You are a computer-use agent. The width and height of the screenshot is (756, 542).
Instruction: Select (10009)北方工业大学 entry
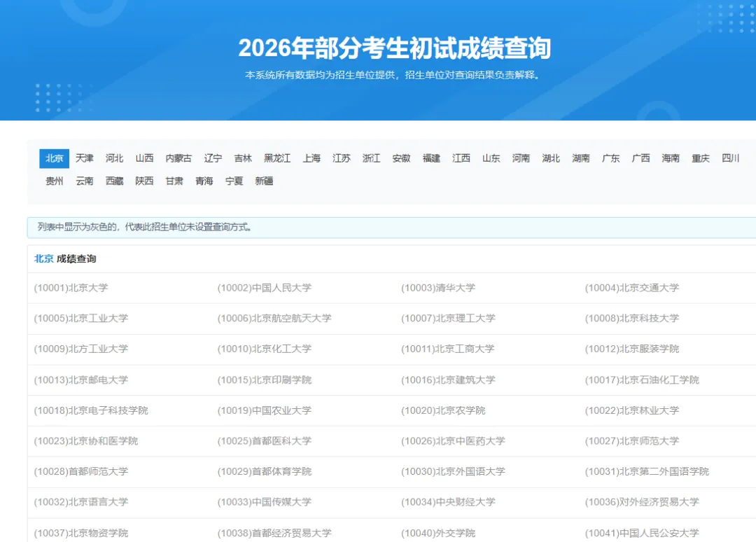[81, 349]
